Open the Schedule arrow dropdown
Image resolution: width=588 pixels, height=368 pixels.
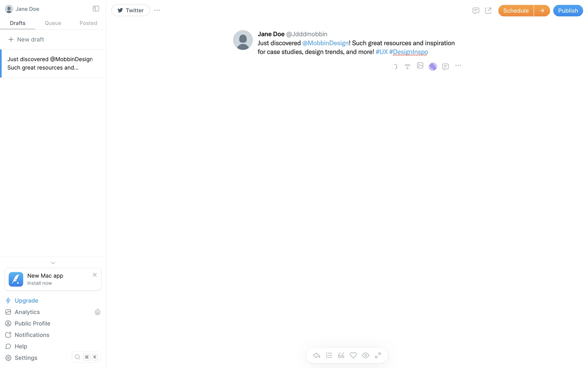point(542,11)
